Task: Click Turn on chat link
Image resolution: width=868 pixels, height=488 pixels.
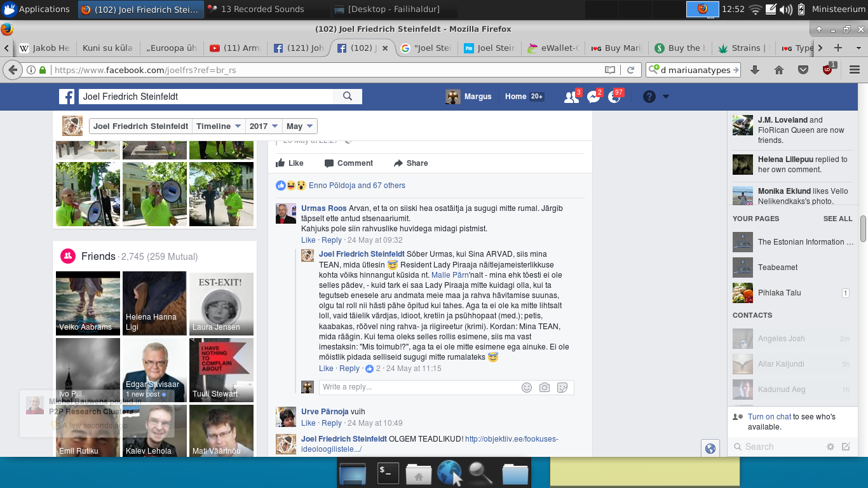Action: pos(770,417)
